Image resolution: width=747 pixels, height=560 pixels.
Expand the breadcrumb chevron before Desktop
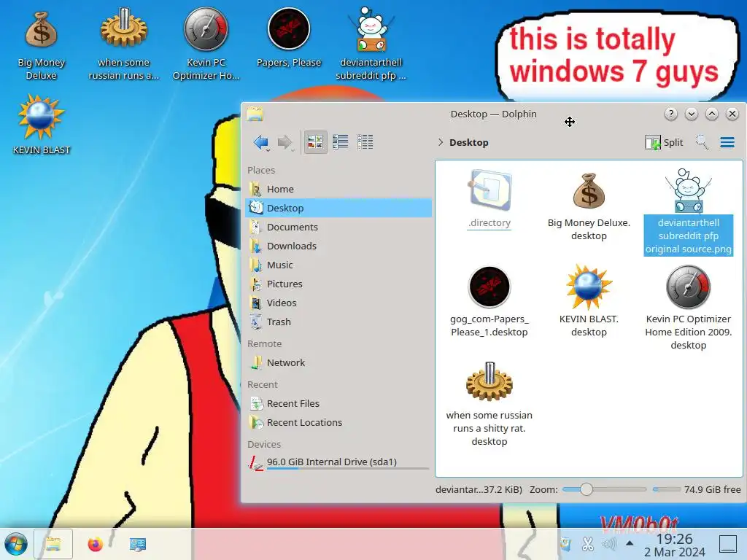[440, 142]
